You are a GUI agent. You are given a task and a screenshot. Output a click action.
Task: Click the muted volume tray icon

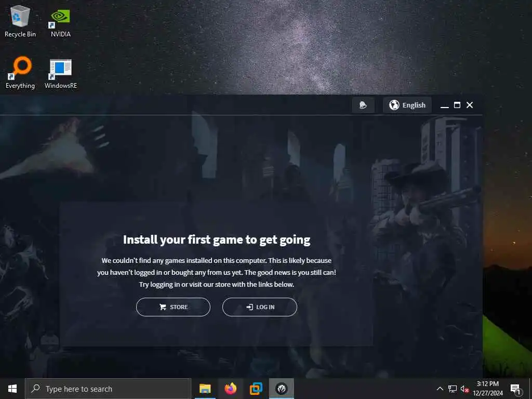[464, 389]
